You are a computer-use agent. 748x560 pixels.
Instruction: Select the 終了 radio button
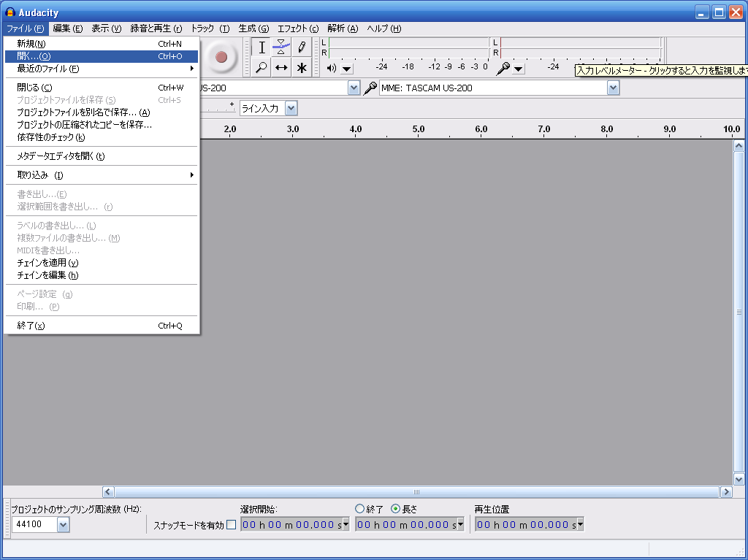coord(359,509)
